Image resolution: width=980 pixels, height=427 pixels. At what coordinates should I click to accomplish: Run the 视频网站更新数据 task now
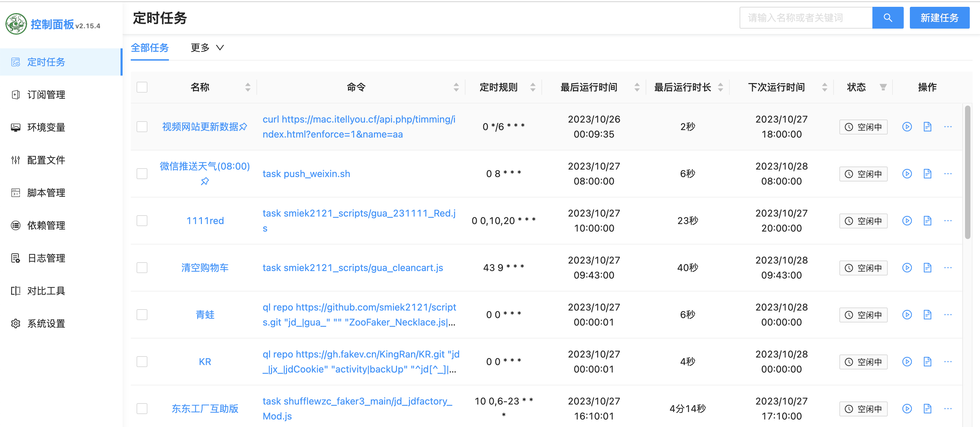point(907,127)
